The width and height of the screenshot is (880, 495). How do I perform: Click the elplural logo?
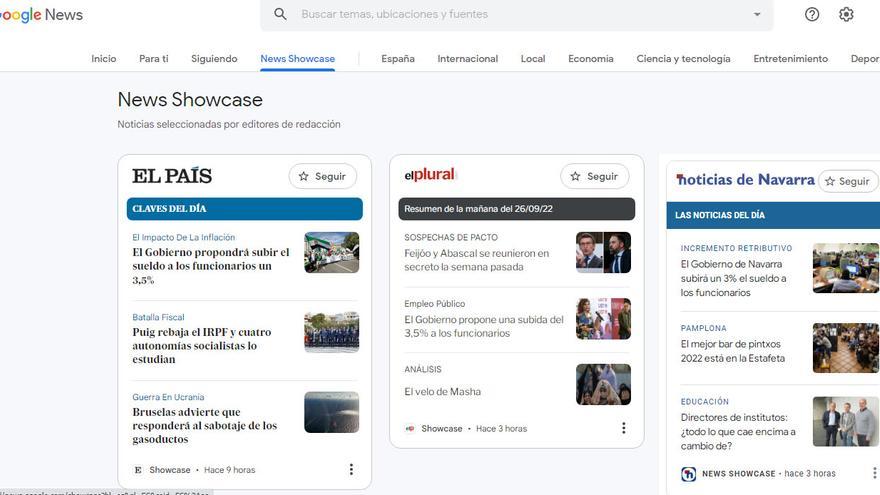click(430, 175)
